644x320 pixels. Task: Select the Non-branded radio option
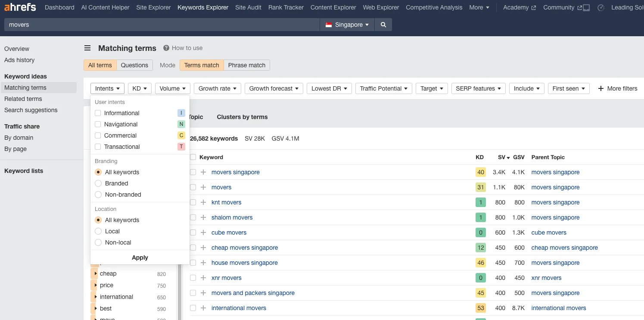[x=98, y=195]
